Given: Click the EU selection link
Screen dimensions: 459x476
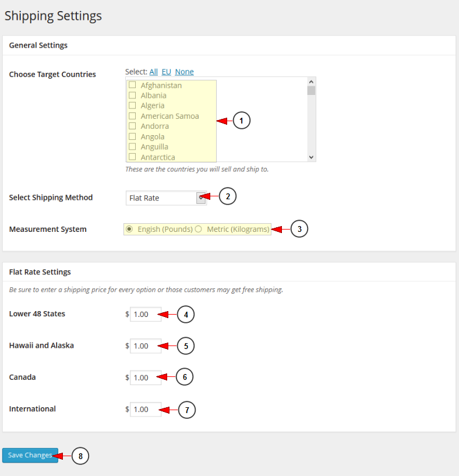Looking at the screenshot, I should tap(167, 72).
